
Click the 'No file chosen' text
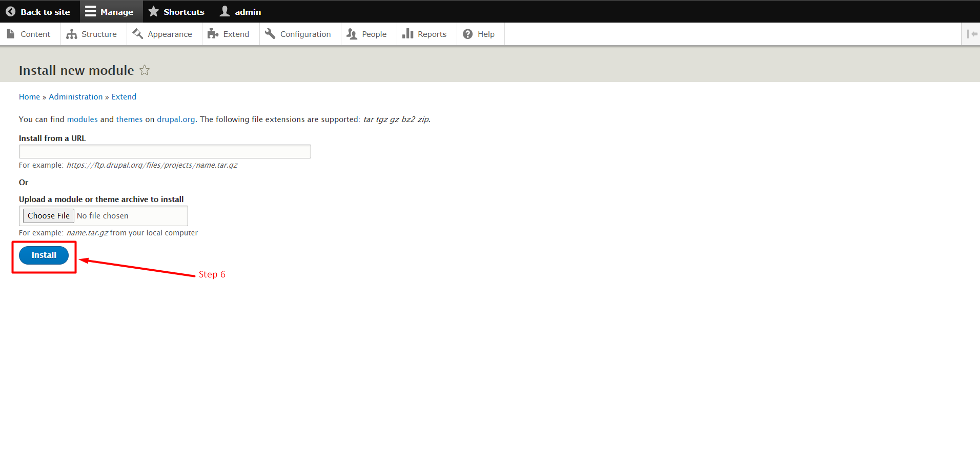pyautogui.click(x=103, y=216)
